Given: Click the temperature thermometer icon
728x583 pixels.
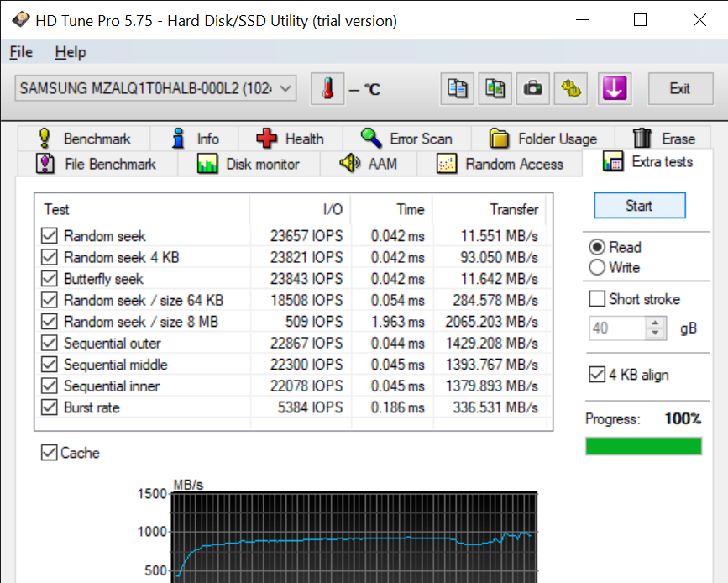Looking at the screenshot, I should (327, 89).
